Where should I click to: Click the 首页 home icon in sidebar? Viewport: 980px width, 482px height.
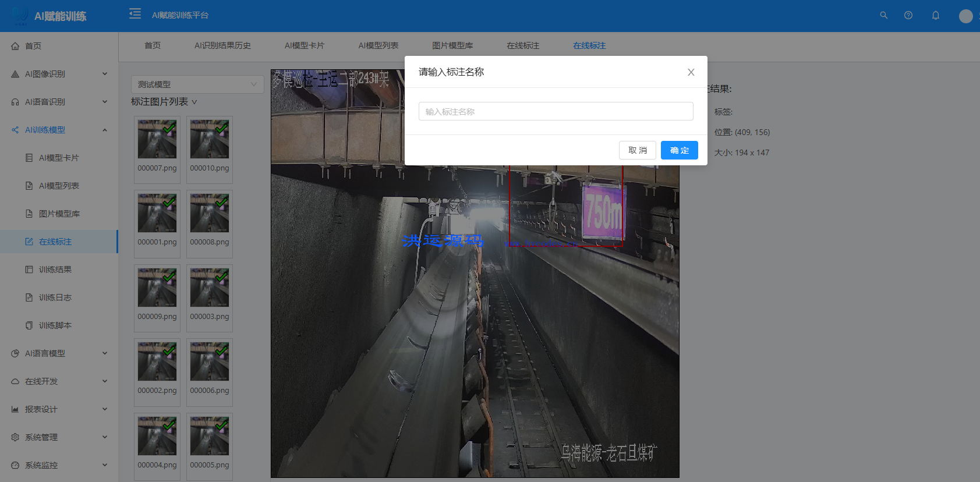[15, 46]
